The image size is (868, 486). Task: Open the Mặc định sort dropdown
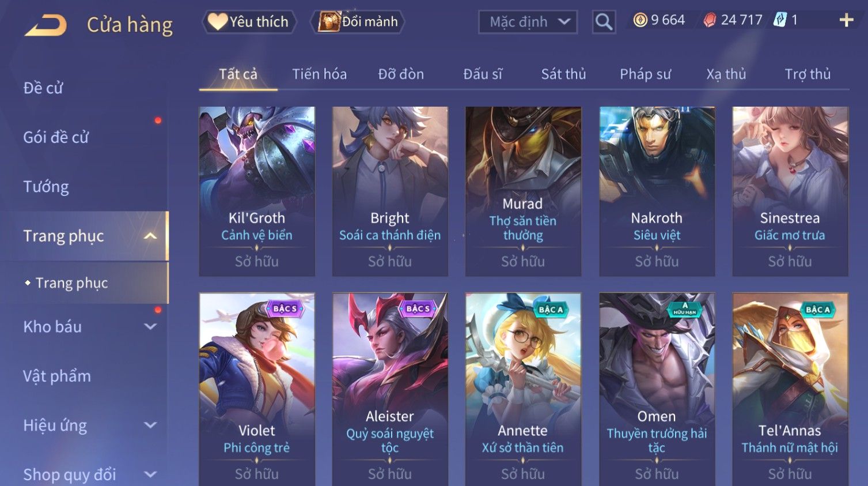(x=528, y=22)
